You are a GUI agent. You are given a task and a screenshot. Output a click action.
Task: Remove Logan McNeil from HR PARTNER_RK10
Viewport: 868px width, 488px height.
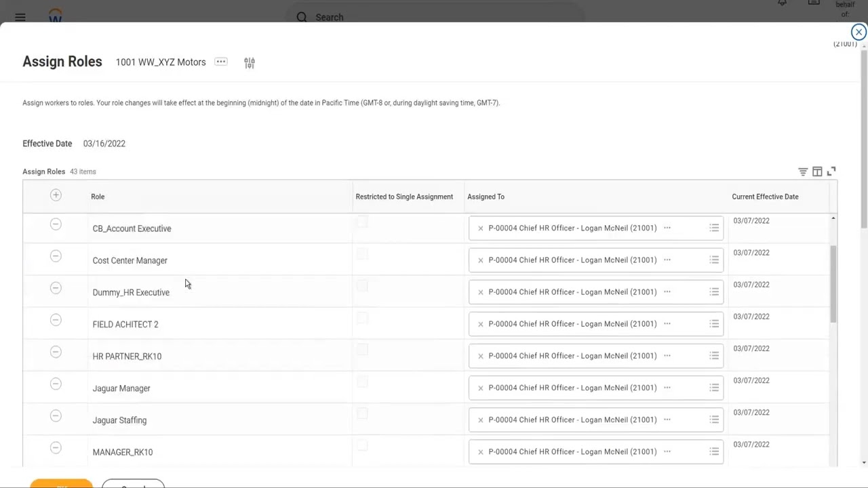pyautogui.click(x=481, y=356)
